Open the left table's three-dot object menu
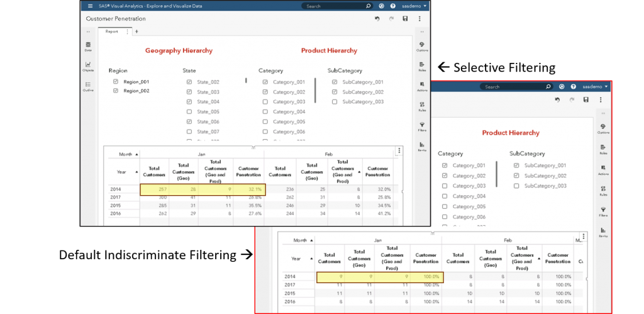Screen dimensions: 644x314 click(x=398, y=151)
